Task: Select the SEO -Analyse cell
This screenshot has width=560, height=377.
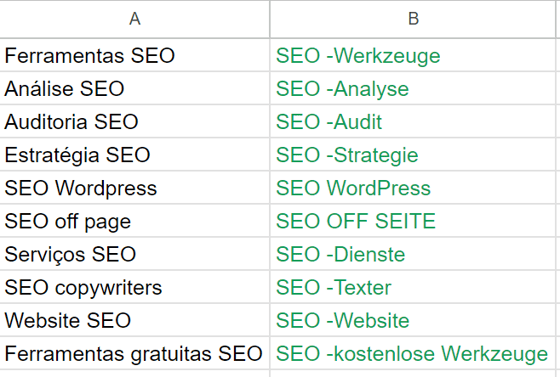Action: (x=413, y=88)
